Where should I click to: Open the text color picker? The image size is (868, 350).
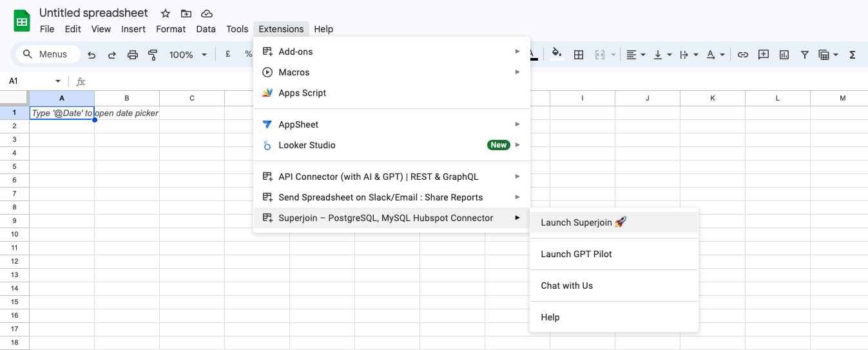[533, 55]
